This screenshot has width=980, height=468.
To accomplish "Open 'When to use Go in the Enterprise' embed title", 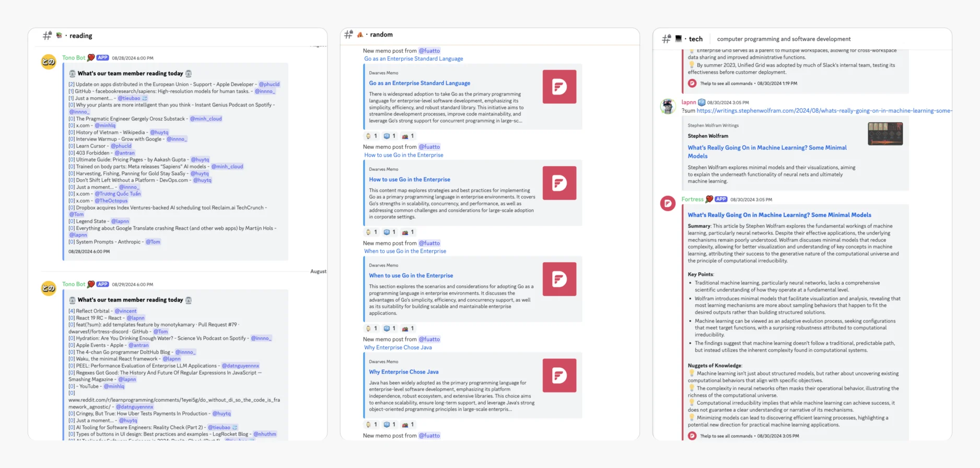I will [411, 275].
